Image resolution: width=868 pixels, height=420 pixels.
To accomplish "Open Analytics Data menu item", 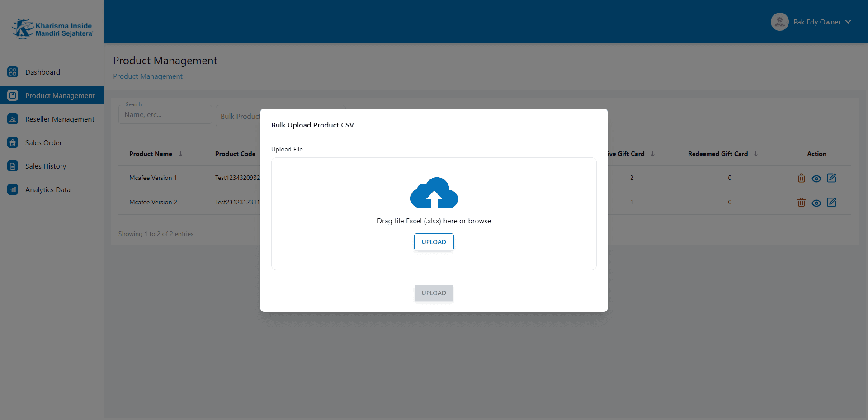I will [x=52, y=189].
